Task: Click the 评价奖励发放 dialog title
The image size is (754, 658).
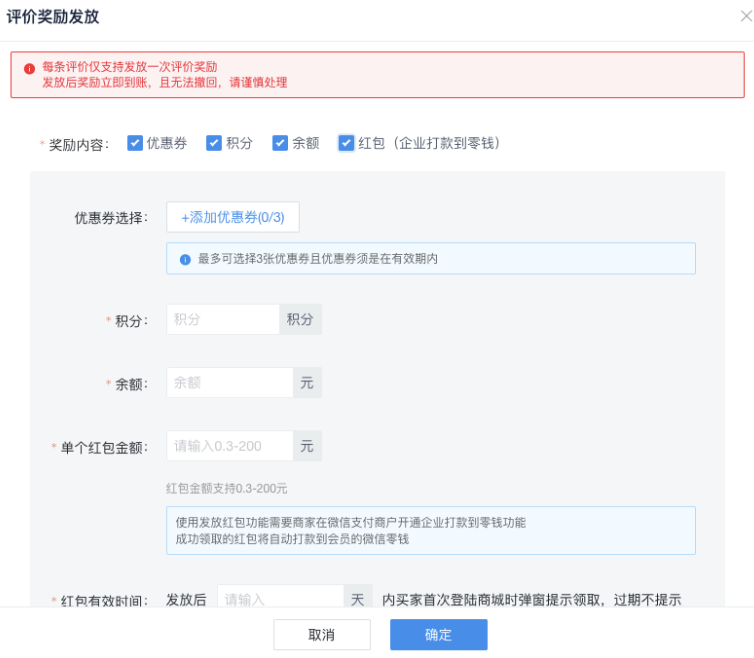Action: tap(53, 17)
